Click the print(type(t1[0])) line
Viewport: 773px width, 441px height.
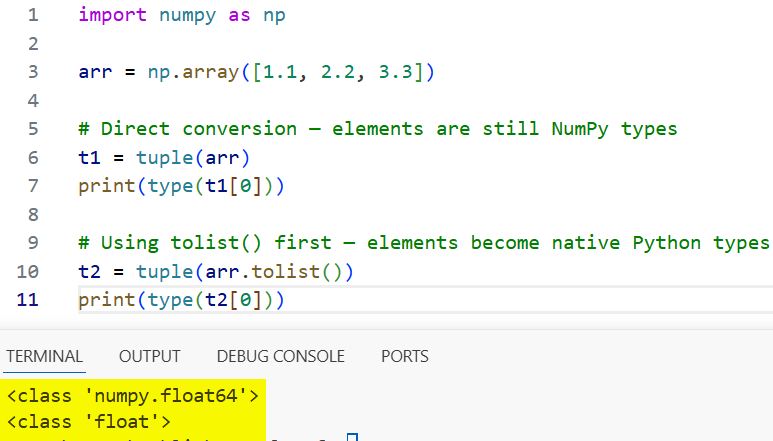[x=181, y=186]
